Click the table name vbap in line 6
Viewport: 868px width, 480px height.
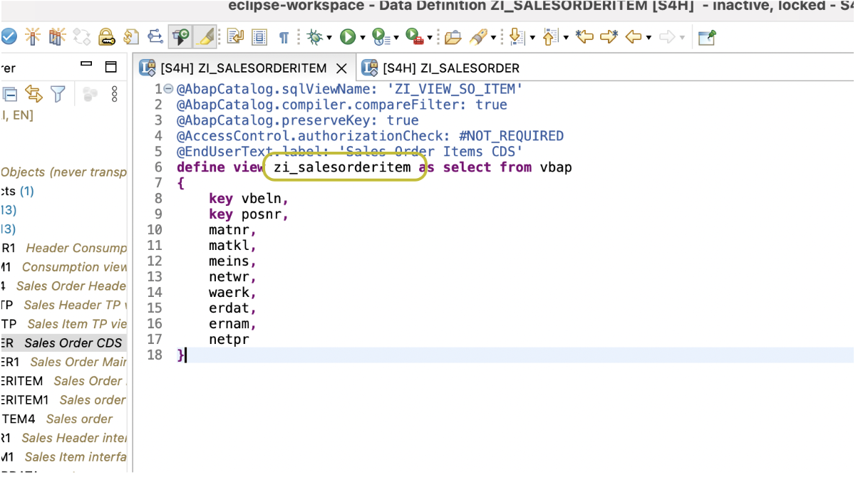pos(556,167)
